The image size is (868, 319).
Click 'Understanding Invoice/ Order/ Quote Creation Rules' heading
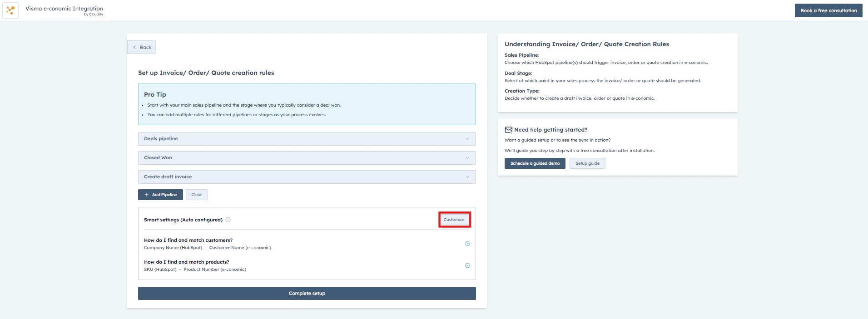(x=587, y=44)
